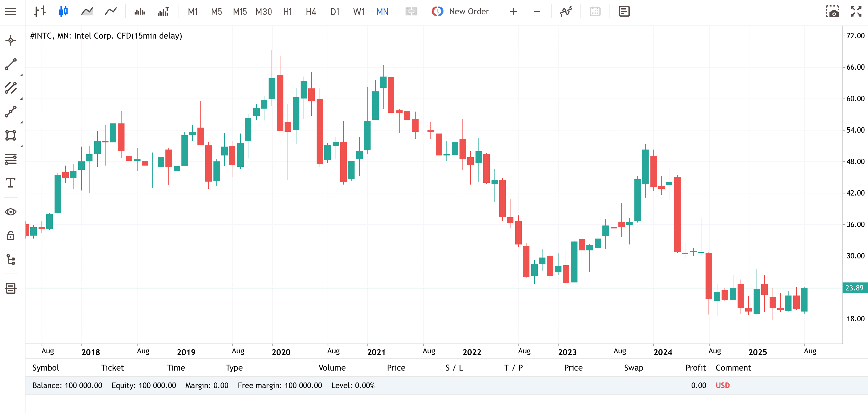Viewport: 868px width, 413px height.
Task: Expand the trend line tool submenu arrow
Action: point(22,74)
